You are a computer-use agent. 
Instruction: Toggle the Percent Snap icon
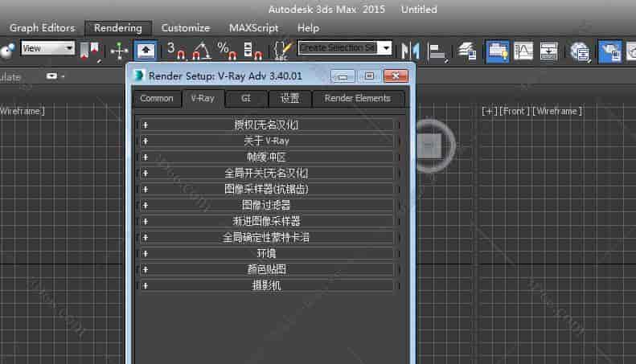228,50
